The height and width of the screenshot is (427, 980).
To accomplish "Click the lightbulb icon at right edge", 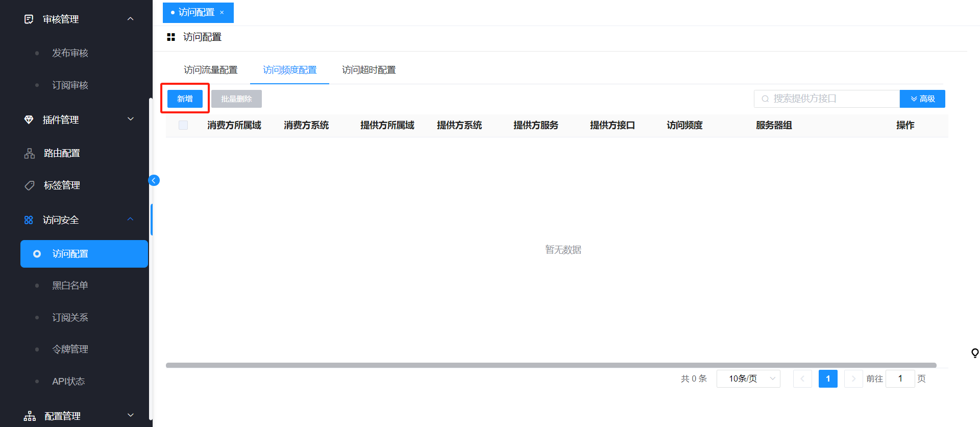I will [974, 353].
